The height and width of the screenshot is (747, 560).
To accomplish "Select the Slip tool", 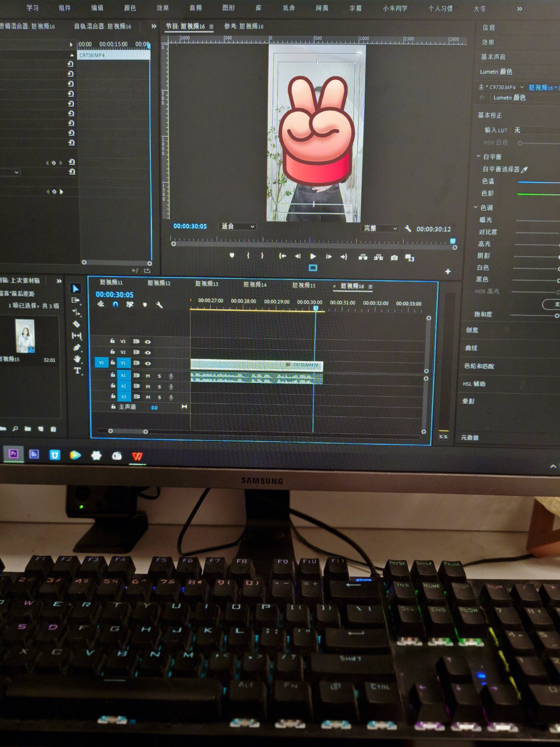I will tap(77, 336).
